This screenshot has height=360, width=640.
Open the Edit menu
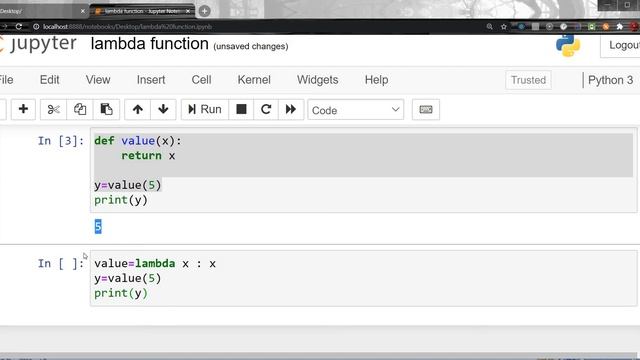[x=49, y=80]
